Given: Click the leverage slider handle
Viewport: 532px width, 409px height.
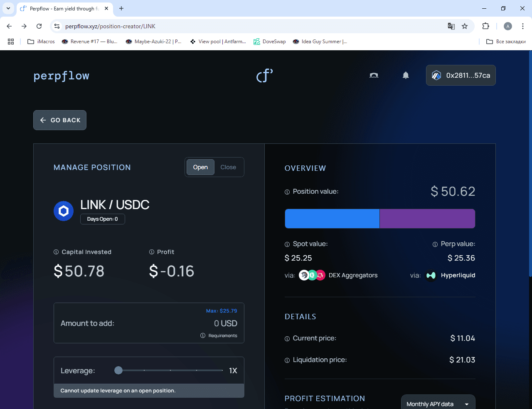Looking at the screenshot, I should [118, 370].
